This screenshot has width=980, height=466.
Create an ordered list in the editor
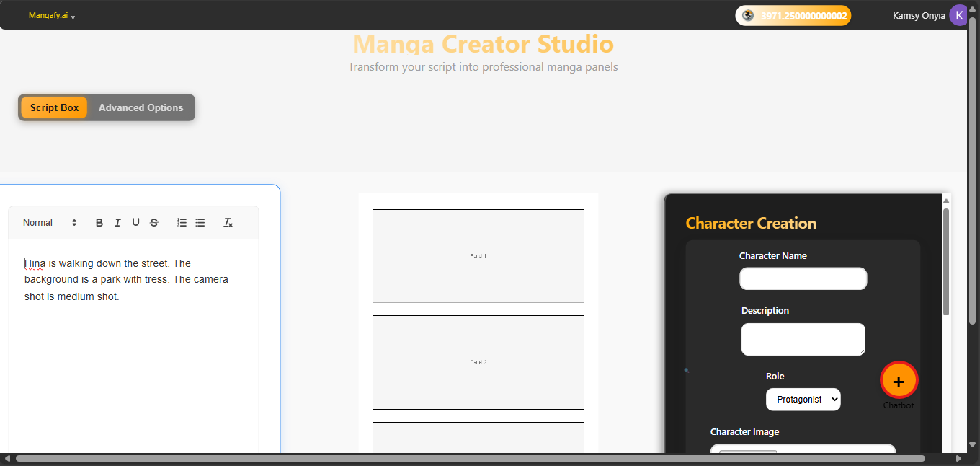click(x=182, y=222)
